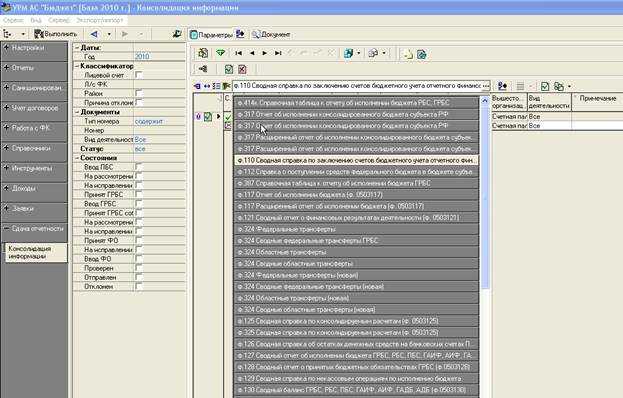This screenshot has height=398, width=623.
Task: Switch to the Параметры tab
Action: [211, 35]
